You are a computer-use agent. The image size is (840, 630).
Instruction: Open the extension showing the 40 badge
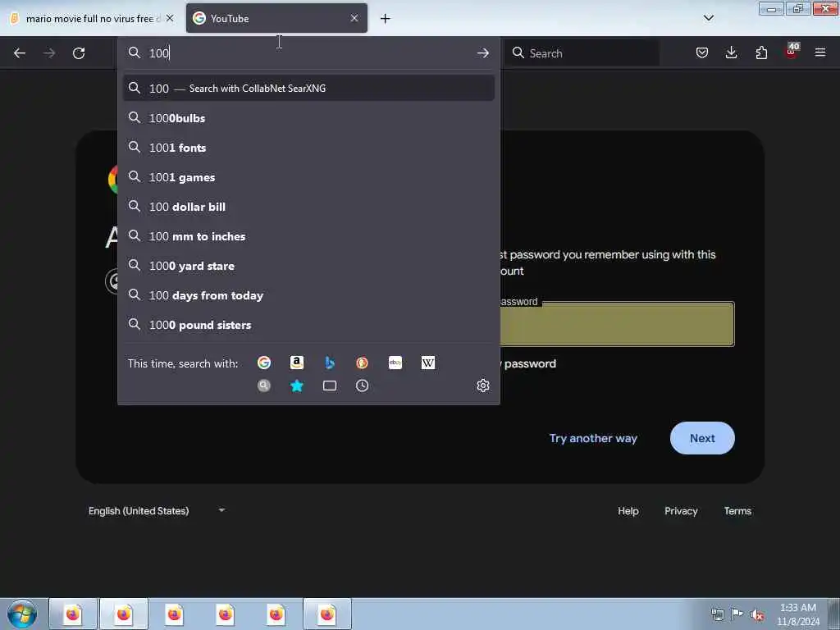792,51
